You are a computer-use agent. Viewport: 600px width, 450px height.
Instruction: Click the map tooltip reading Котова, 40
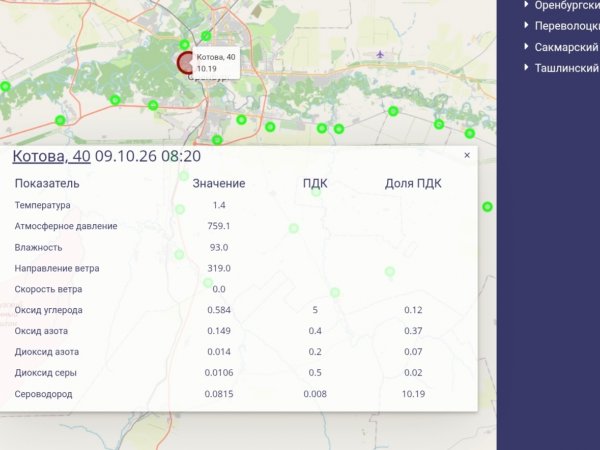point(216,63)
